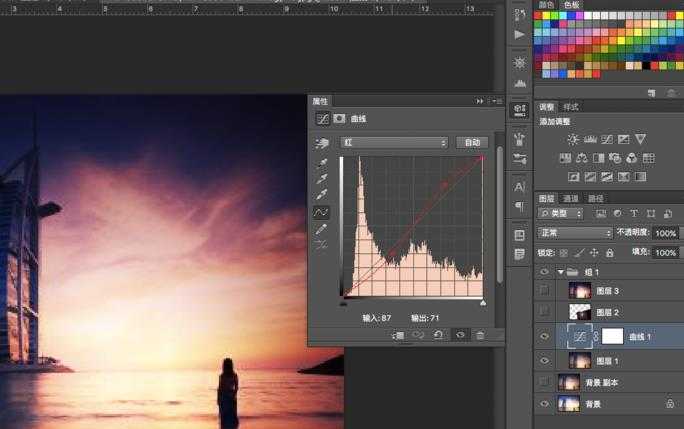Click the Brightness/Contrast adjustment icon
The image size is (684, 429).
tap(573, 139)
